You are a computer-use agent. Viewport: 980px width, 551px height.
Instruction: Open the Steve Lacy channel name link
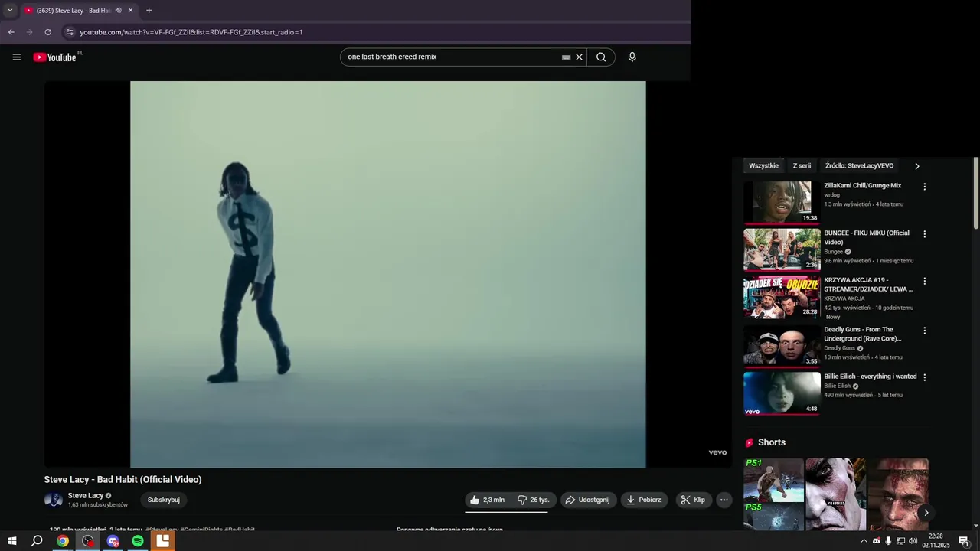pos(86,496)
